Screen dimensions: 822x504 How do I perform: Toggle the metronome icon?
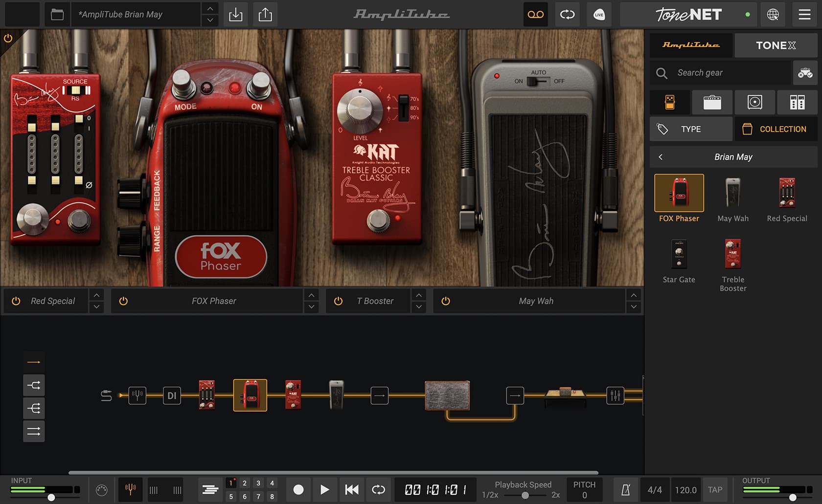point(625,490)
